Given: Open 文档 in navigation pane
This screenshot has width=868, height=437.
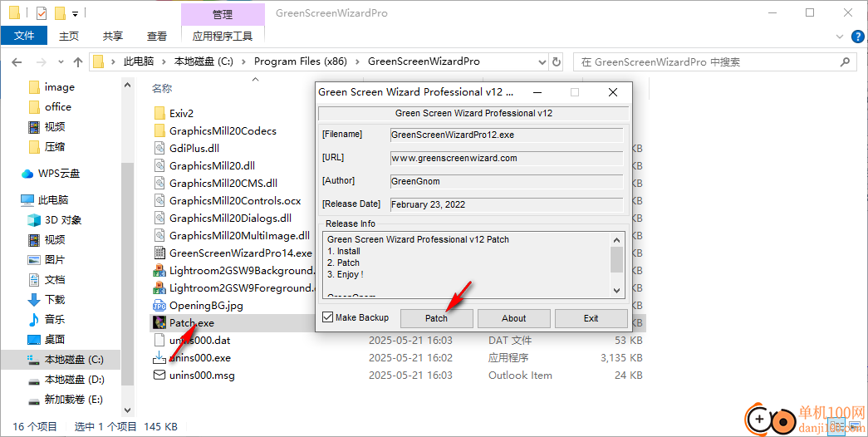Looking at the screenshot, I should [55, 280].
